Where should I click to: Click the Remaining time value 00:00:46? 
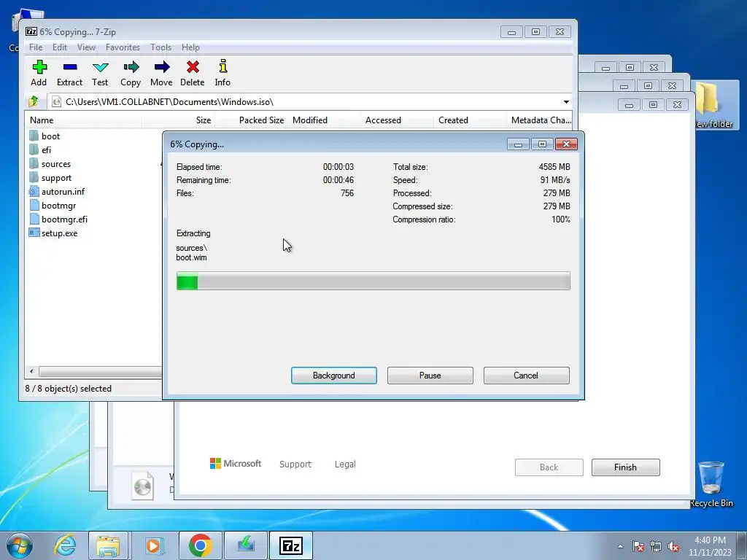[338, 180]
